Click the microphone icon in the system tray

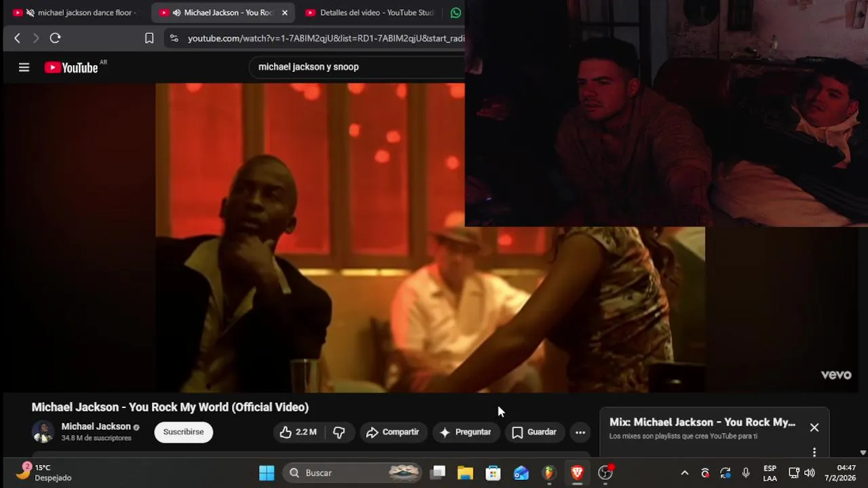(x=746, y=473)
